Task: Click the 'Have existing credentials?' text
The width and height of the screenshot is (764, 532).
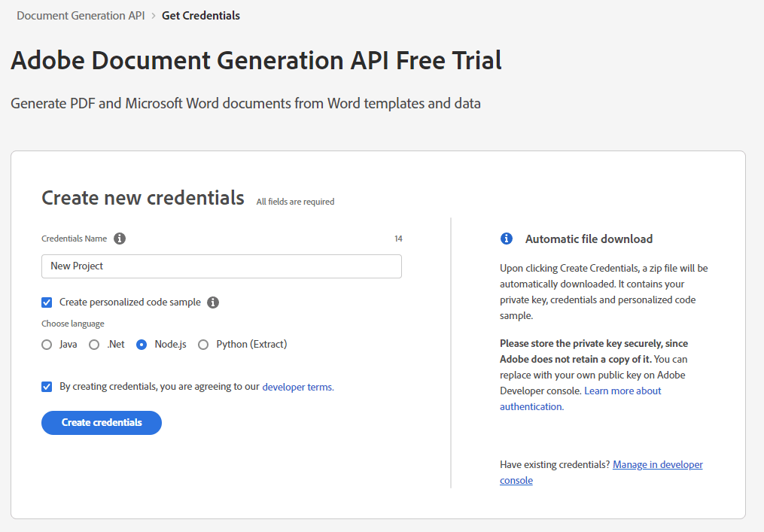Action: click(x=555, y=465)
